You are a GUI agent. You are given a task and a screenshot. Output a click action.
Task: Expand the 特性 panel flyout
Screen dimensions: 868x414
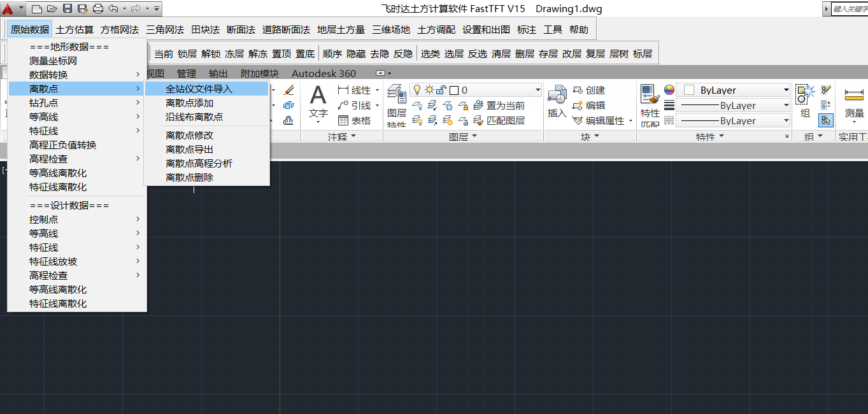tap(710, 137)
